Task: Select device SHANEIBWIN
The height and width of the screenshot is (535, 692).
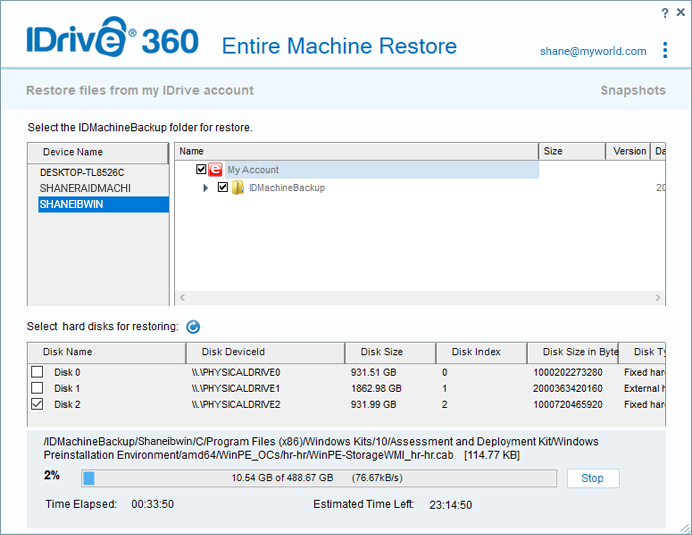Action: (103, 204)
